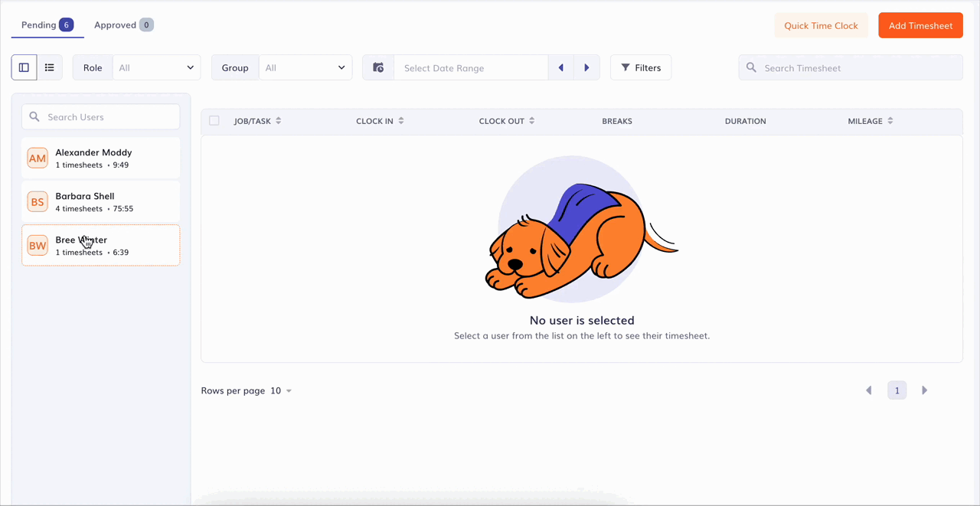Open the Filters panel
The width and height of the screenshot is (980, 506).
(641, 67)
